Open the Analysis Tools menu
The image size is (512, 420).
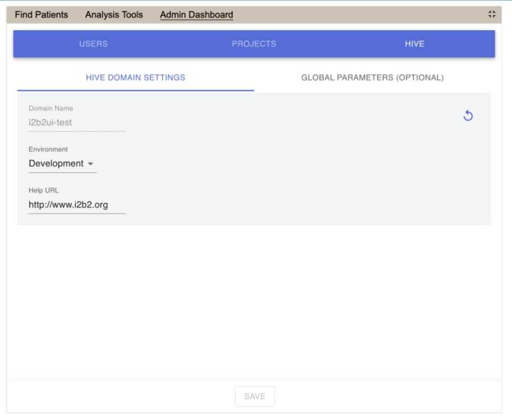114,15
